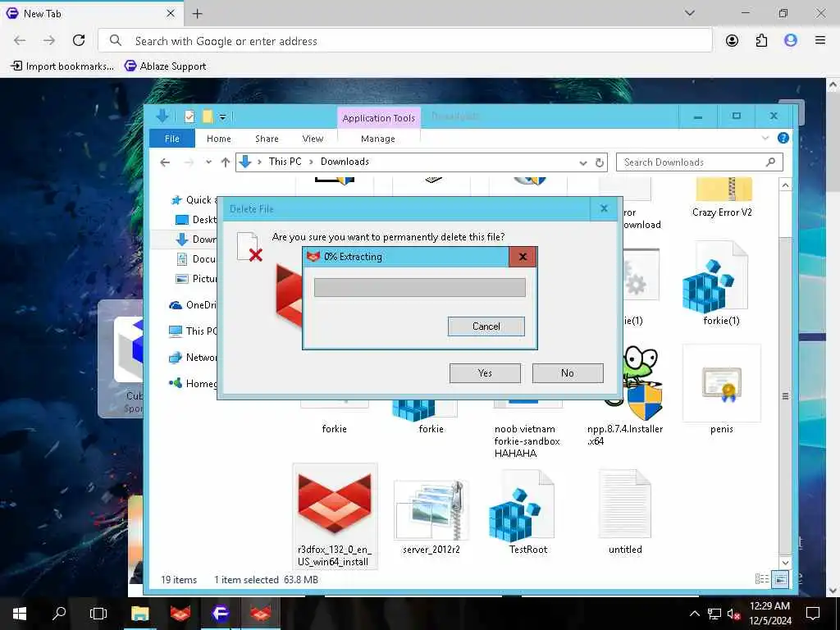Reload the browser page
Screen dimensions: 840x630
pos(79,40)
